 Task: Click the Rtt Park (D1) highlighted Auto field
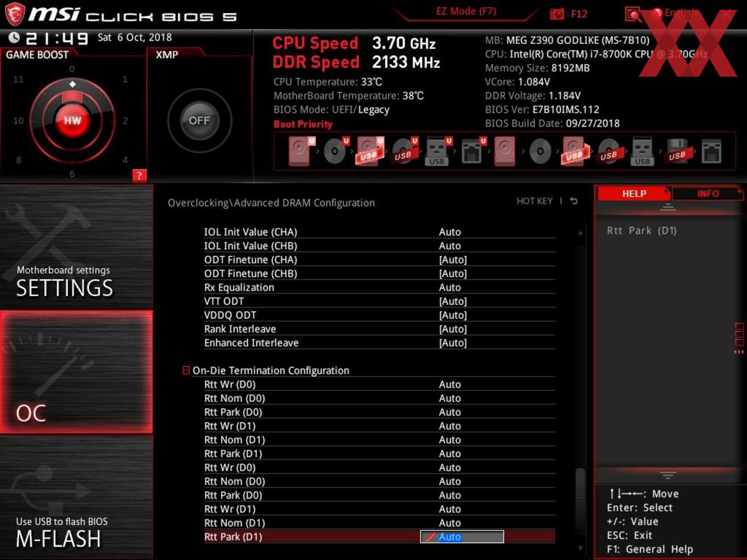click(x=462, y=537)
